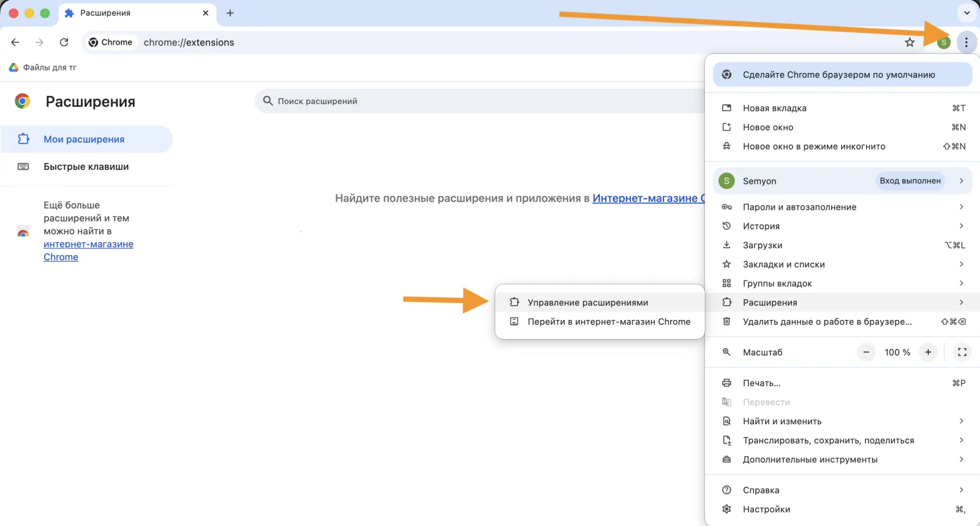Reload the current page
This screenshot has height=526, width=980.
point(64,42)
